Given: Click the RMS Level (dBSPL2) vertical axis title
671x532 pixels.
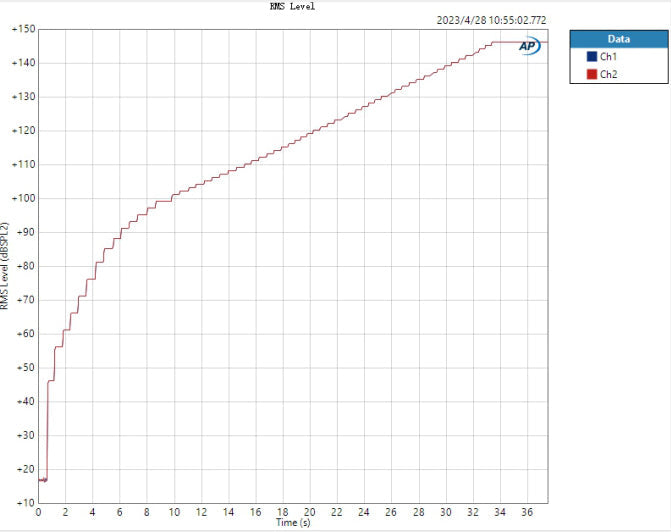Looking at the screenshot, I should coord(5,267).
